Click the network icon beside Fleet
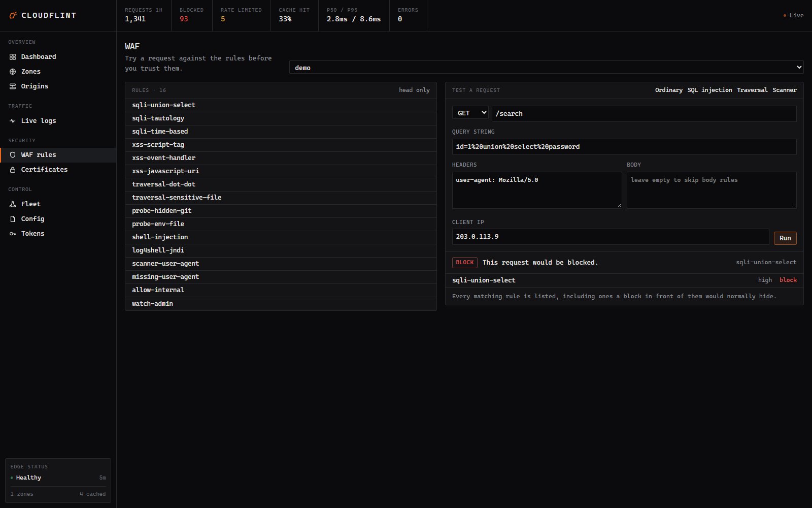Image resolution: width=812 pixels, height=508 pixels. coord(13,204)
